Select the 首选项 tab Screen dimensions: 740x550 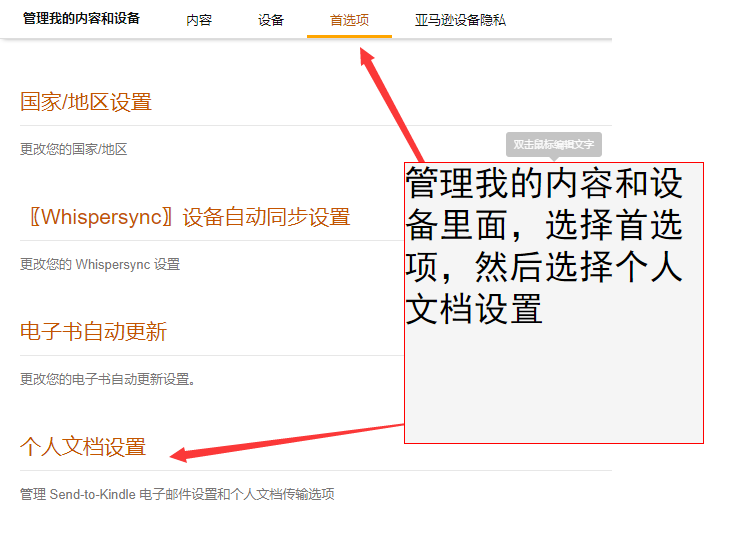coord(349,20)
